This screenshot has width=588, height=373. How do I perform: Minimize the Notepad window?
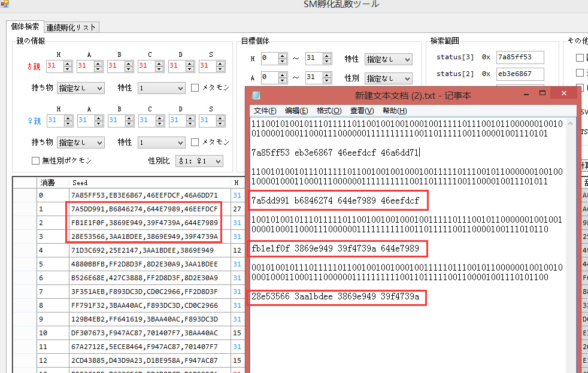coord(527,95)
